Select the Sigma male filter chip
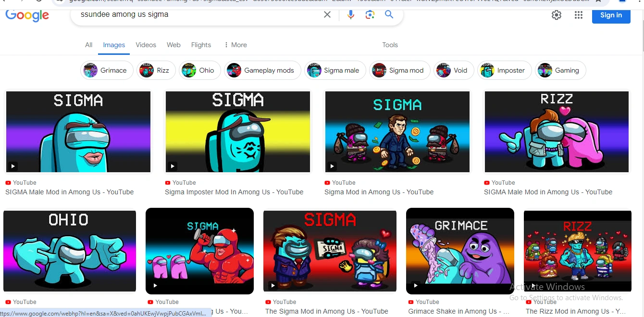Viewport: 644px width, 317px height. [334, 70]
